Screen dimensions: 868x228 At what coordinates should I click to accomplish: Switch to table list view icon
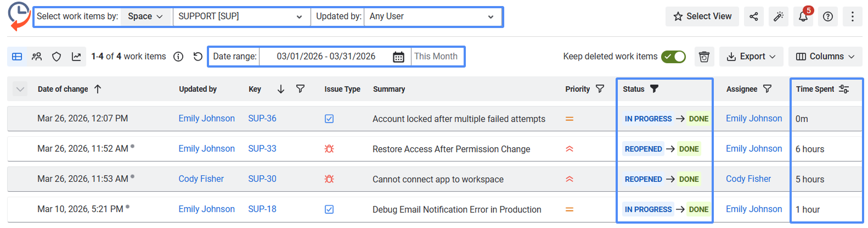pos(17,57)
